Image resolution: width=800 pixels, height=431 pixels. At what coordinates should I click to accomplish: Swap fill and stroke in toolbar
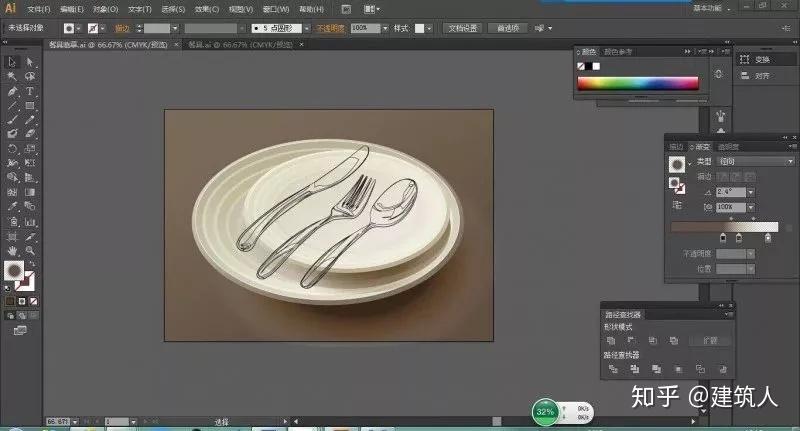32,264
